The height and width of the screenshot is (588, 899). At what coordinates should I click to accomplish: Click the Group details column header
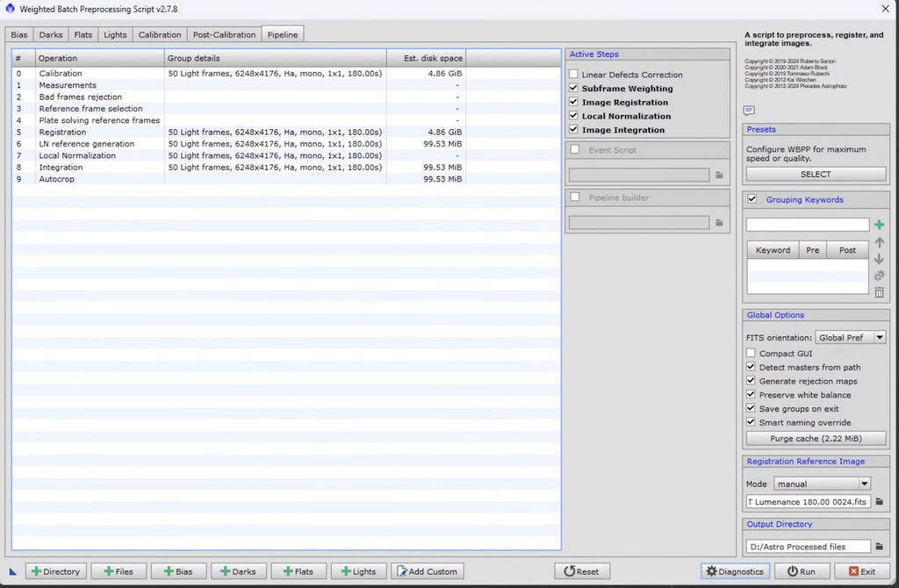[275, 58]
